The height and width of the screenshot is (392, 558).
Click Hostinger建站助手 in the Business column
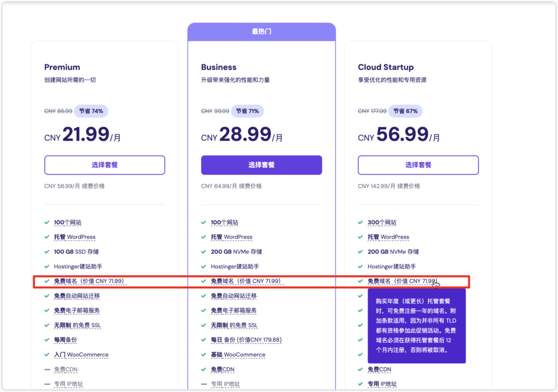(x=235, y=266)
